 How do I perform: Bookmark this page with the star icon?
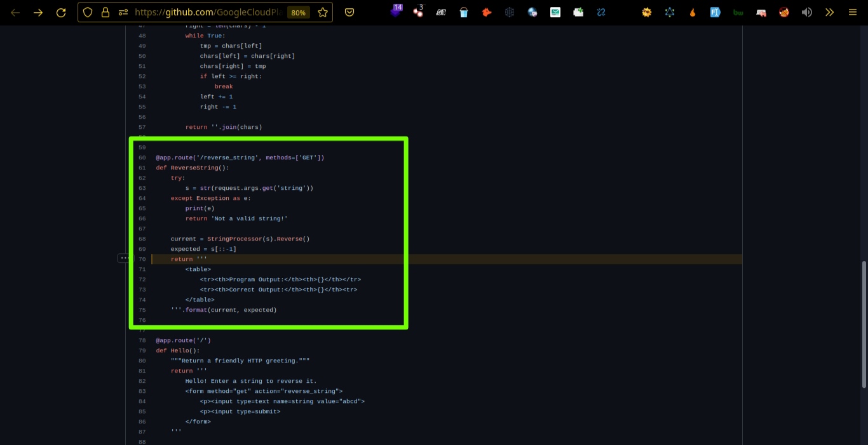[322, 12]
